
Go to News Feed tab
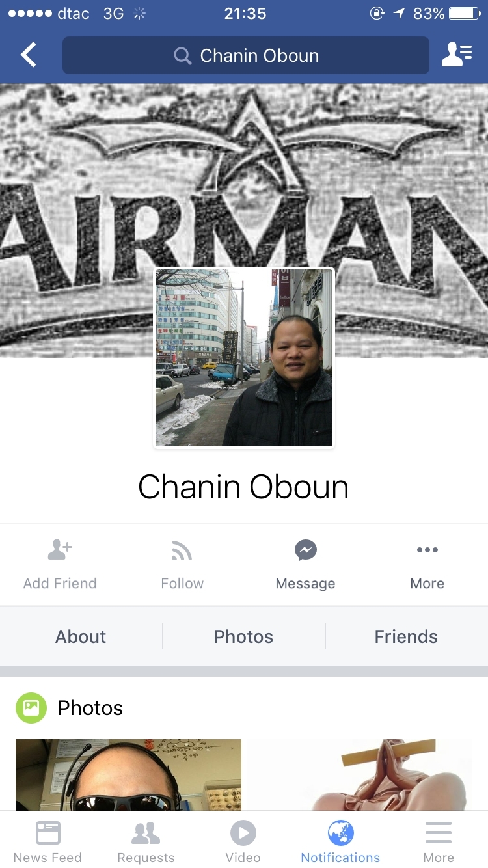pyautogui.click(x=47, y=843)
